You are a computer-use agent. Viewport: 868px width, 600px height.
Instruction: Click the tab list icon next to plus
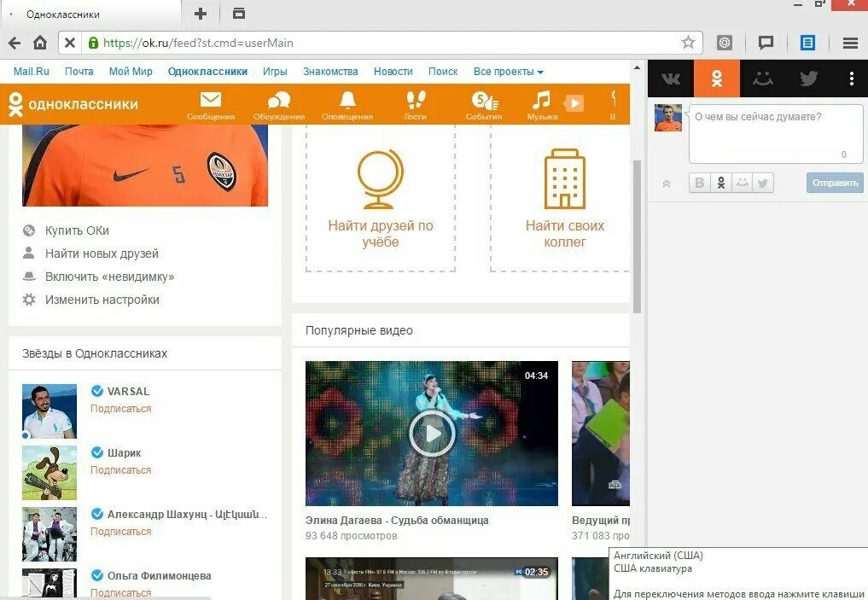click(x=239, y=14)
